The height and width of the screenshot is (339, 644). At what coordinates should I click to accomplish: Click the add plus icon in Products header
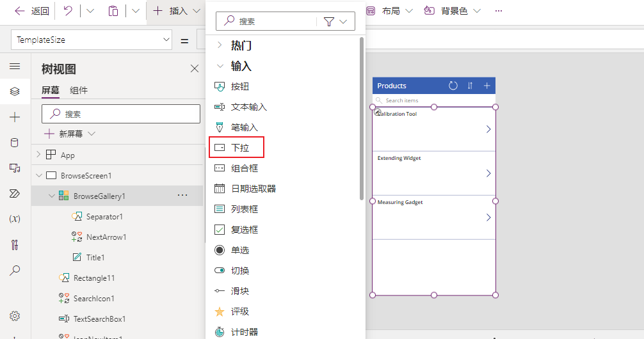coord(487,85)
